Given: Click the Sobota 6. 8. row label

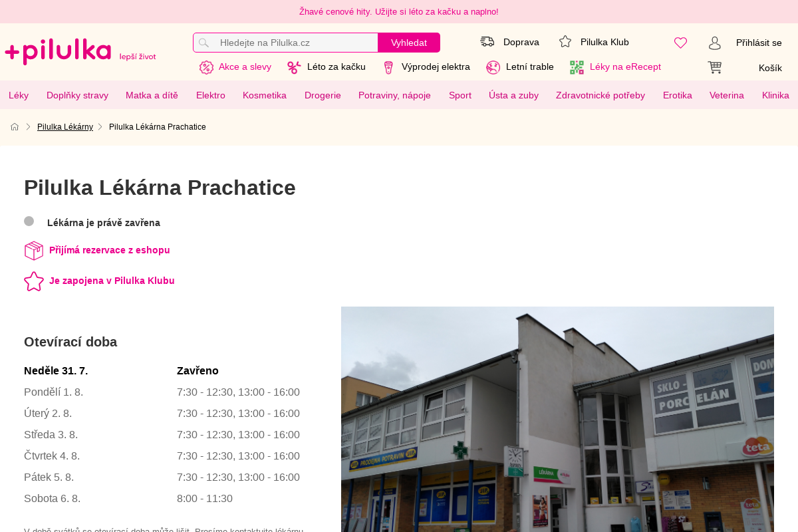Looking at the screenshot, I should (52, 498).
